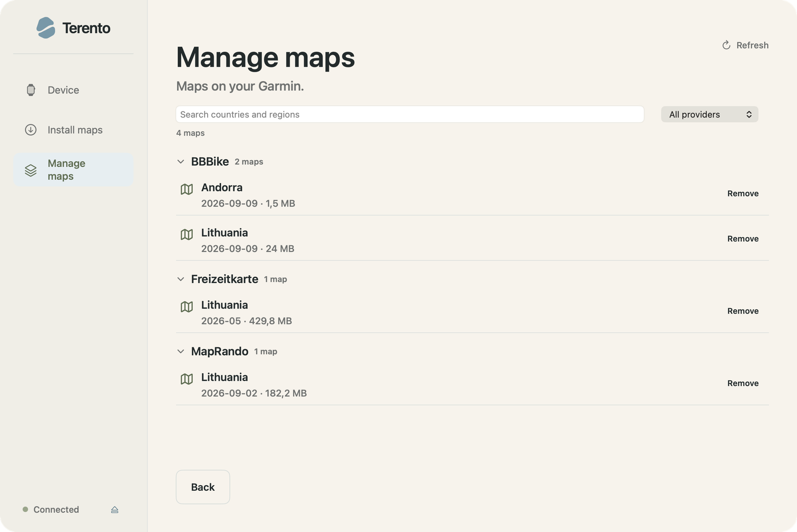Click the Manage maps layers icon
This screenshot has width=797, height=532.
coord(31,170)
